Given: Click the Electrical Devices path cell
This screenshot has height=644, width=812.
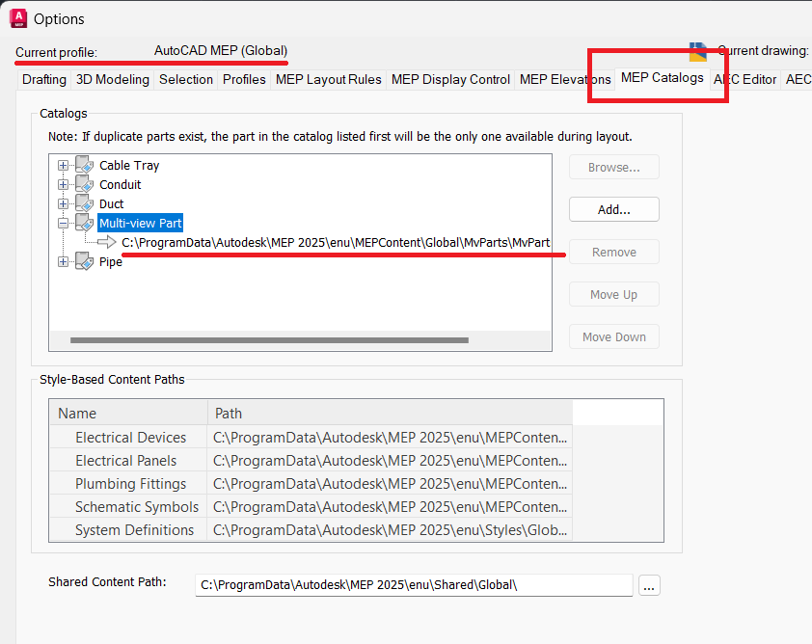Looking at the screenshot, I should click(390, 438).
